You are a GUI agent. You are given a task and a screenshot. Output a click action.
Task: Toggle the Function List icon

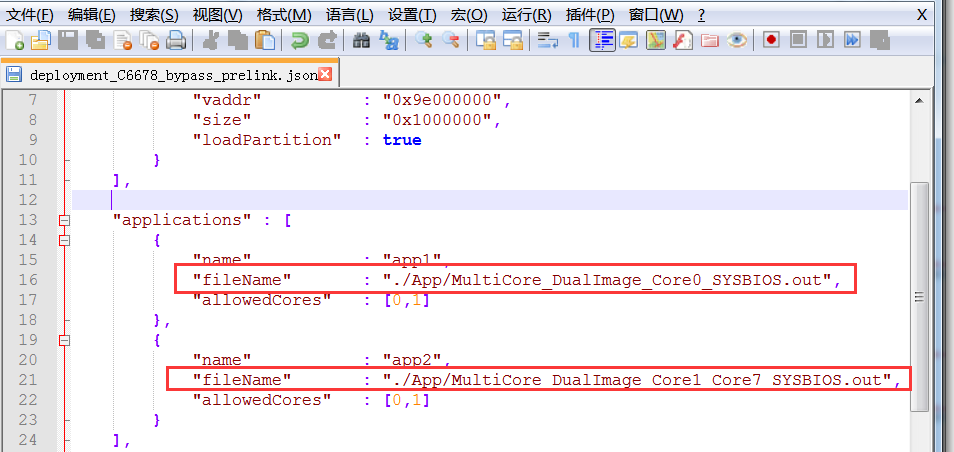coord(683,41)
